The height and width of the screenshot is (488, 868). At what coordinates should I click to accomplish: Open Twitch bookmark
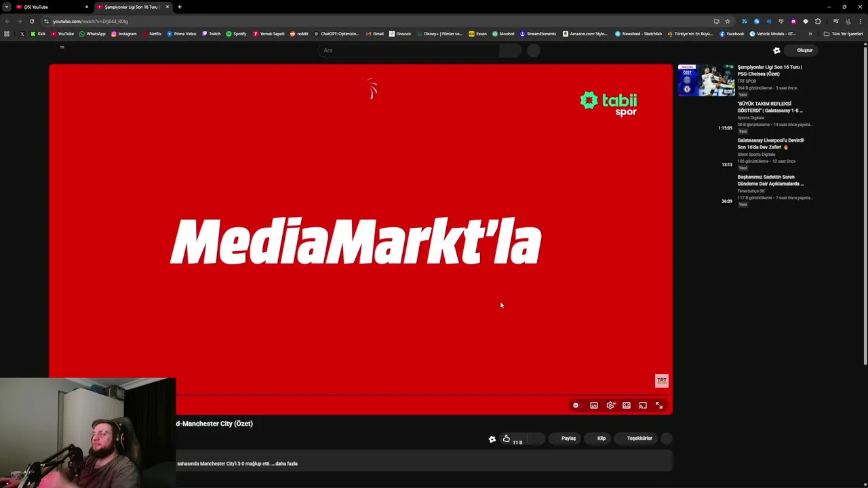[x=211, y=34]
